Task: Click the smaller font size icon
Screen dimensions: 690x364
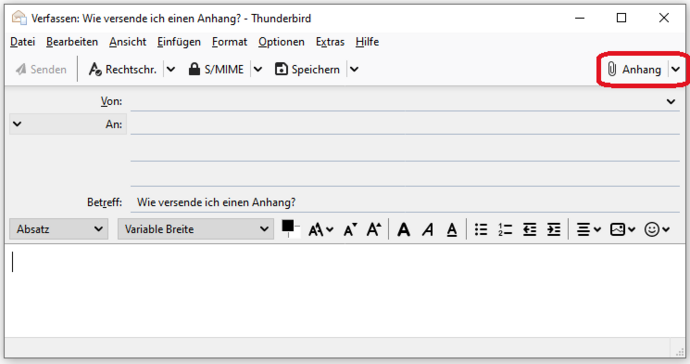Action: point(350,229)
